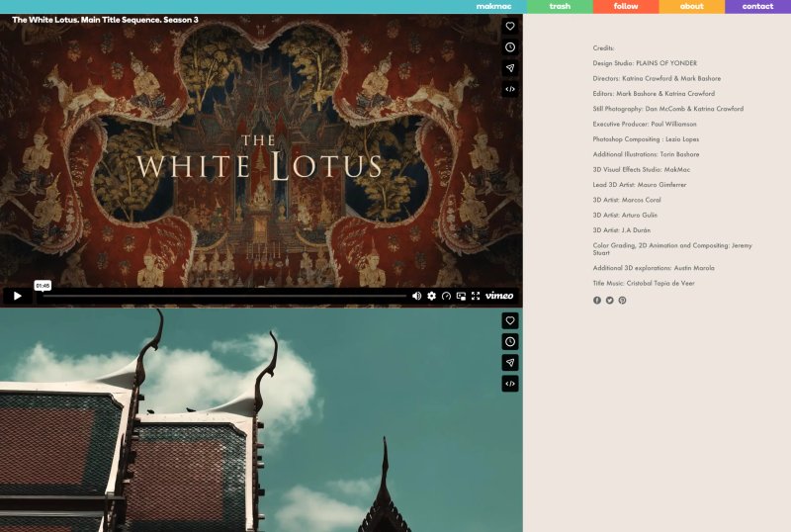Enter fullscreen on the video player
791x532 pixels.
(476, 296)
